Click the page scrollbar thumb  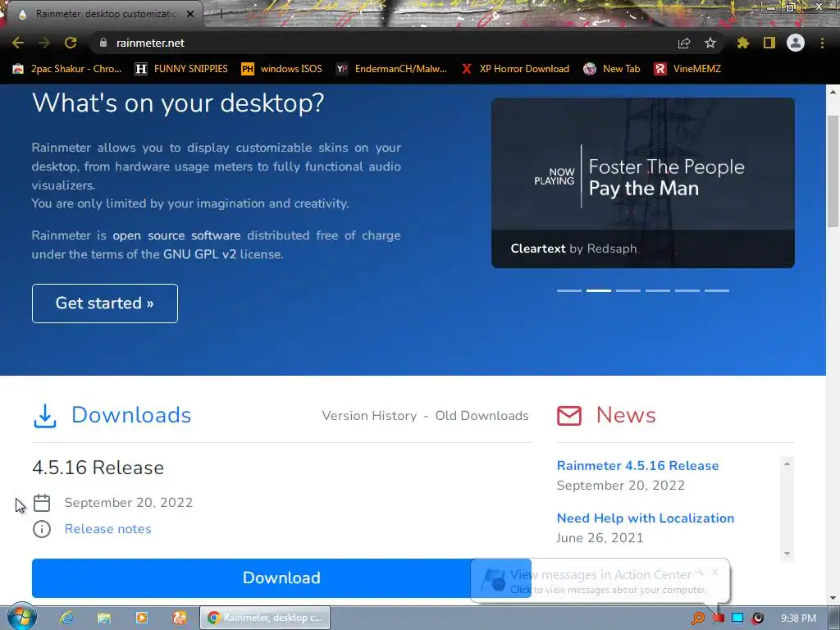tap(833, 171)
